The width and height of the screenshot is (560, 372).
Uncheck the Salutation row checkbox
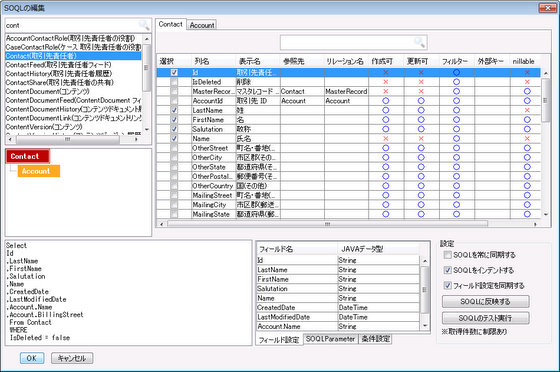[174, 129]
